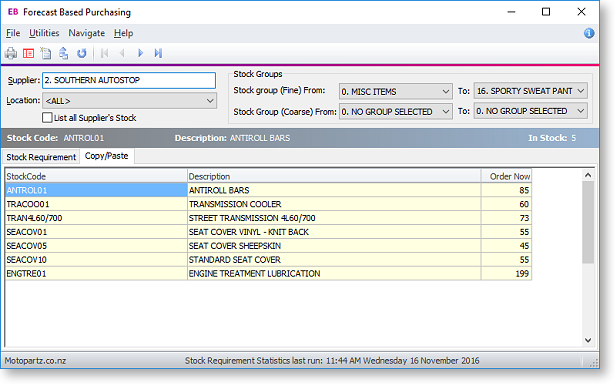Click SEAT COVER VINYL - KNIT BACK cell
Screen dimensions: 615x384
[334, 232]
